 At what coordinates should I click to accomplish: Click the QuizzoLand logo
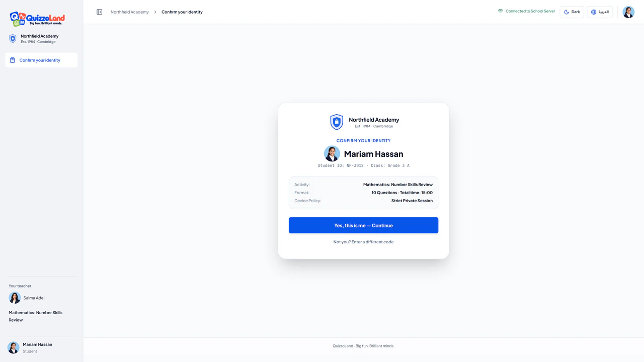[37, 19]
